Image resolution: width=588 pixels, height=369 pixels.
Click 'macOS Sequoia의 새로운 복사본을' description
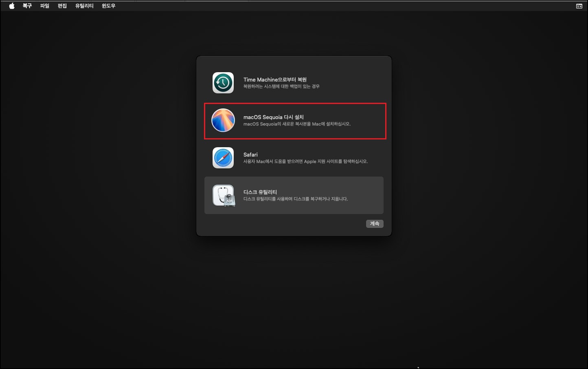point(277,124)
